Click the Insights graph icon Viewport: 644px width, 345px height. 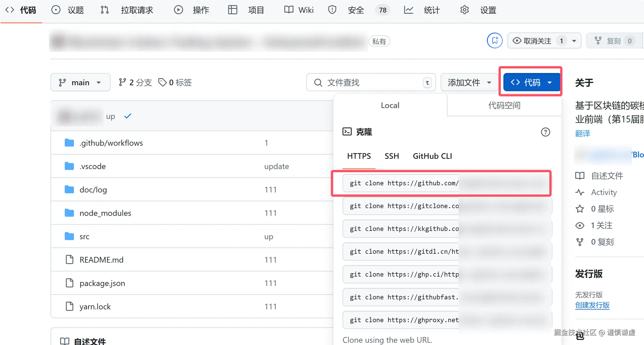(x=408, y=10)
